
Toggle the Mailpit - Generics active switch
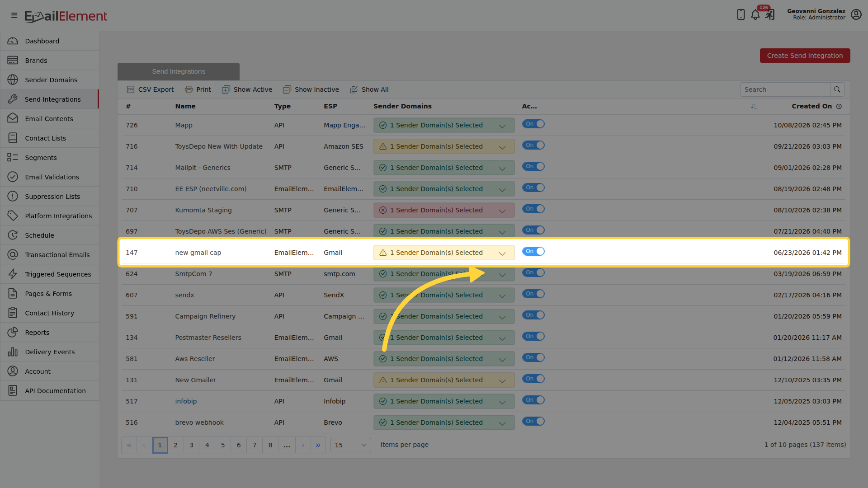(x=533, y=166)
